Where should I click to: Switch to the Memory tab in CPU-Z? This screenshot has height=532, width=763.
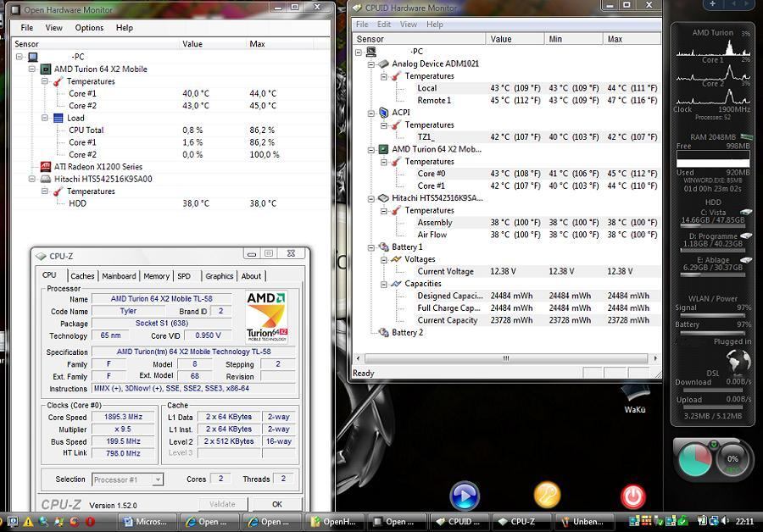pos(156,275)
